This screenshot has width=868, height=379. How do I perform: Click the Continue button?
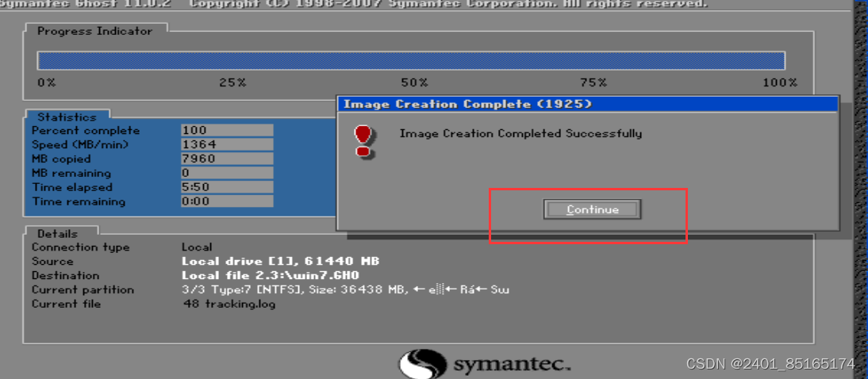(x=592, y=209)
